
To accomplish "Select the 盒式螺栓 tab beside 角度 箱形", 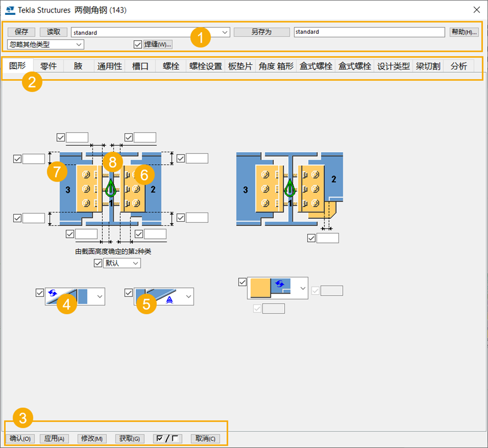I will pos(316,66).
